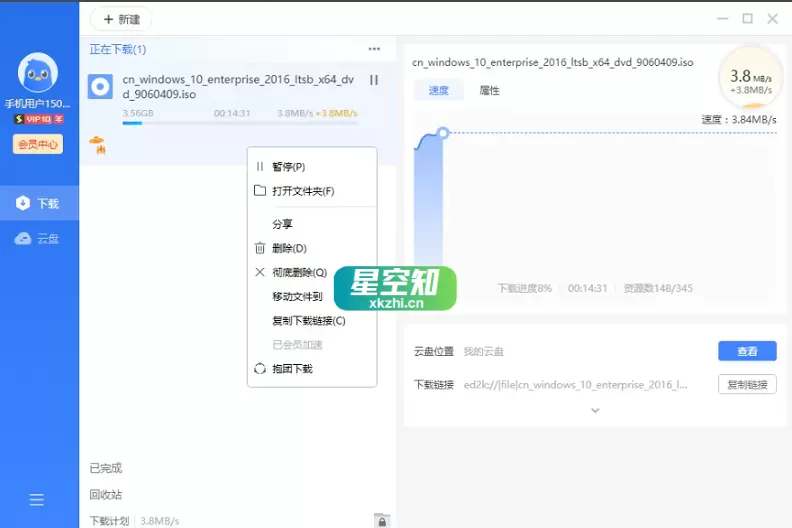Click the 正在下载(1) header
This screenshot has height=528, width=792.
coord(118,49)
